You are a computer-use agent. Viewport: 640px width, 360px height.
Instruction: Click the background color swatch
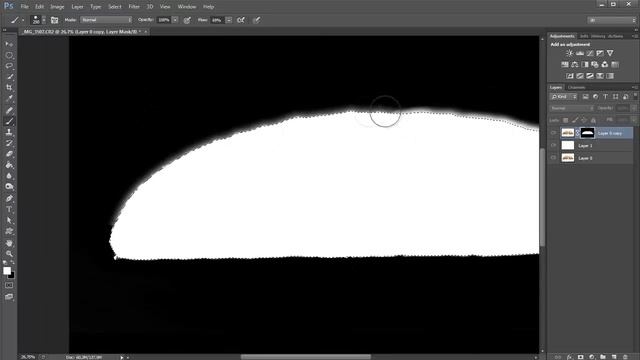point(12,276)
